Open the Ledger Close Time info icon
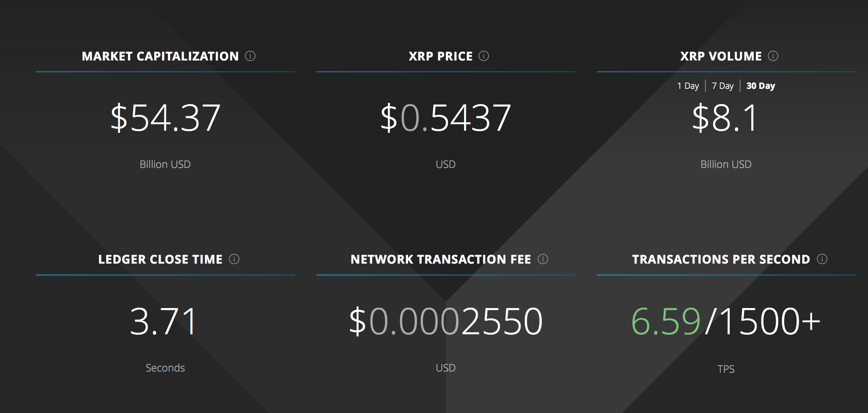This screenshot has width=868, height=413. pos(234,259)
